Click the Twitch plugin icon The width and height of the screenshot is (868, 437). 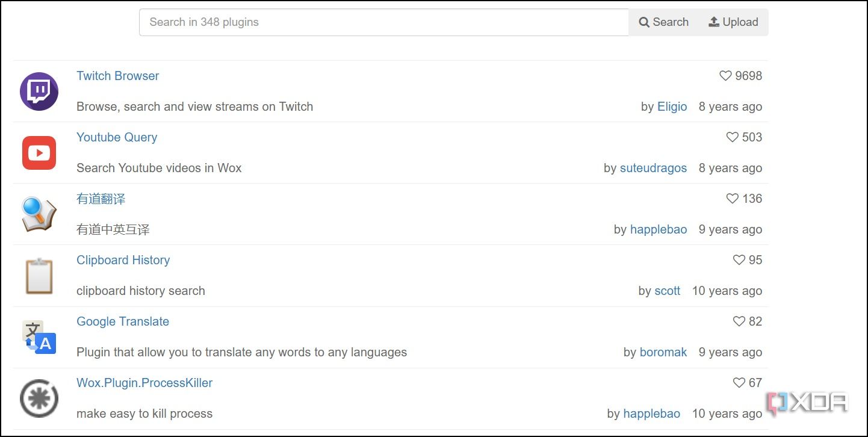pos(39,91)
